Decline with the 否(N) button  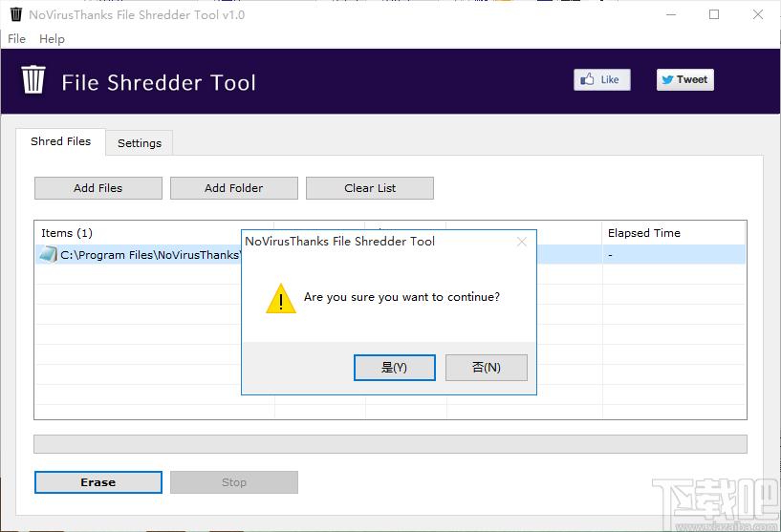487,368
